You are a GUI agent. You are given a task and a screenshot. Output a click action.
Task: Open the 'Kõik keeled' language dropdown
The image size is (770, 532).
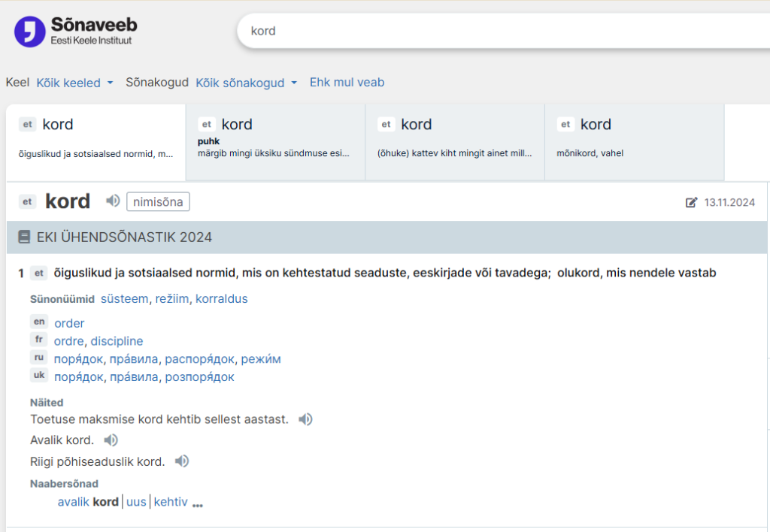click(x=74, y=83)
